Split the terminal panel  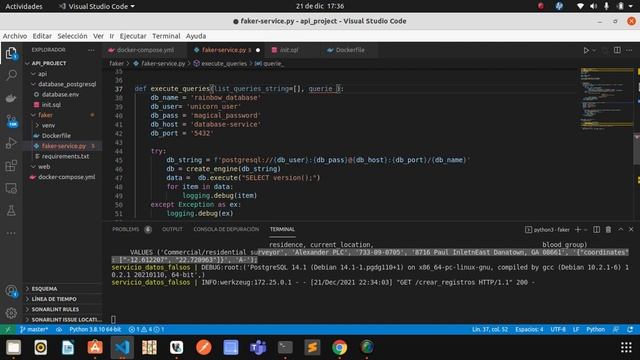(x=596, y=229)
